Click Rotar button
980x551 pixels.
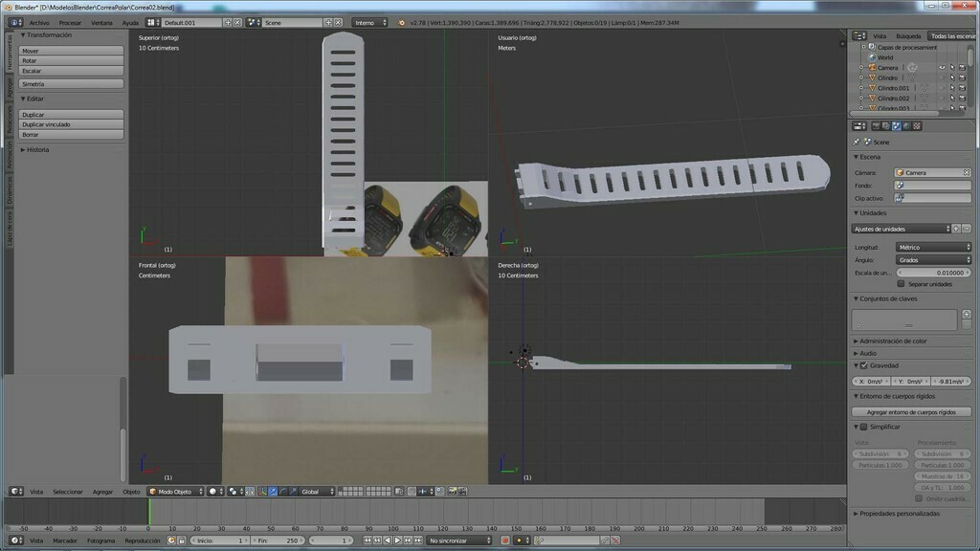pyautogui.click(x=71, y=60)
